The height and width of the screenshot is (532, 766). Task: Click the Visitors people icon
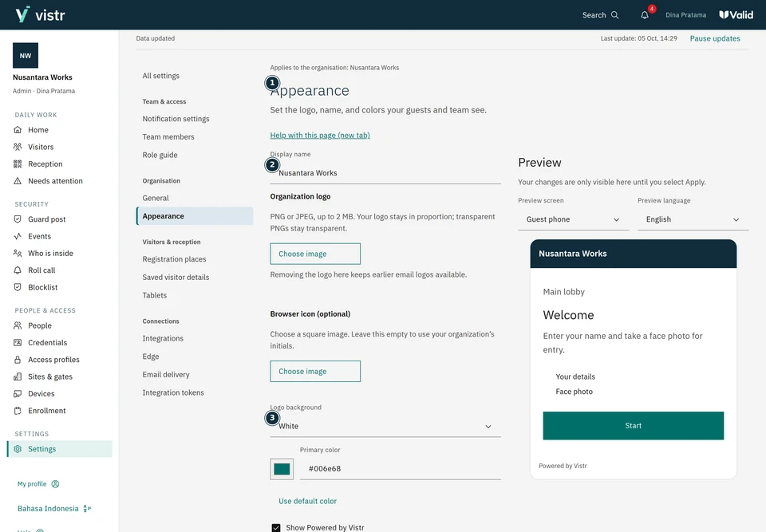tap(18, 147)
